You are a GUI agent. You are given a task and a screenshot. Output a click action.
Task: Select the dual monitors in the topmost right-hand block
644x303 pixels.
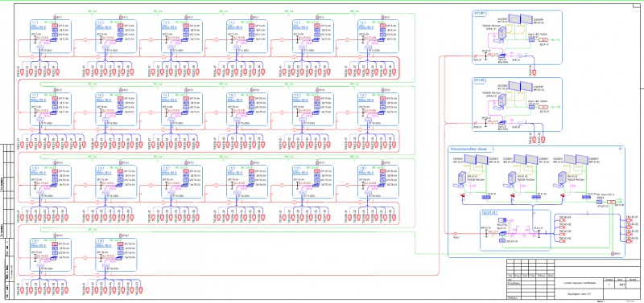click(520, 18)
